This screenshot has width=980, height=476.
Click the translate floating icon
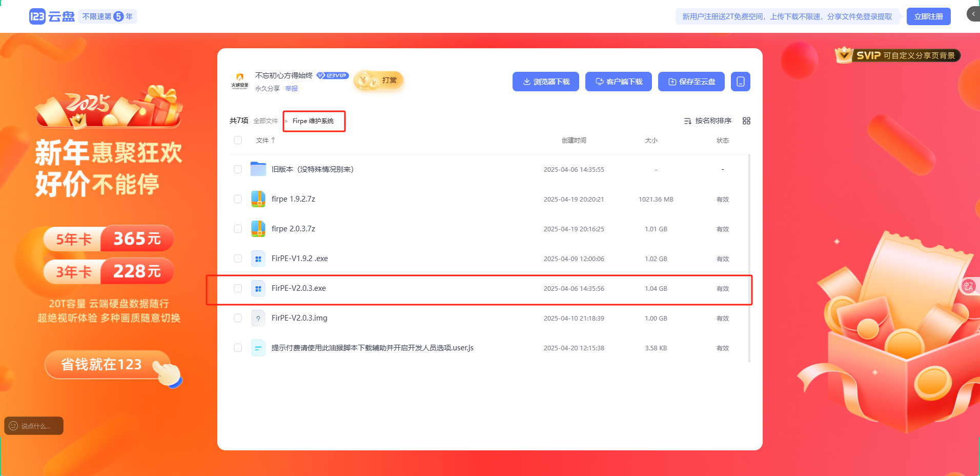968,286
